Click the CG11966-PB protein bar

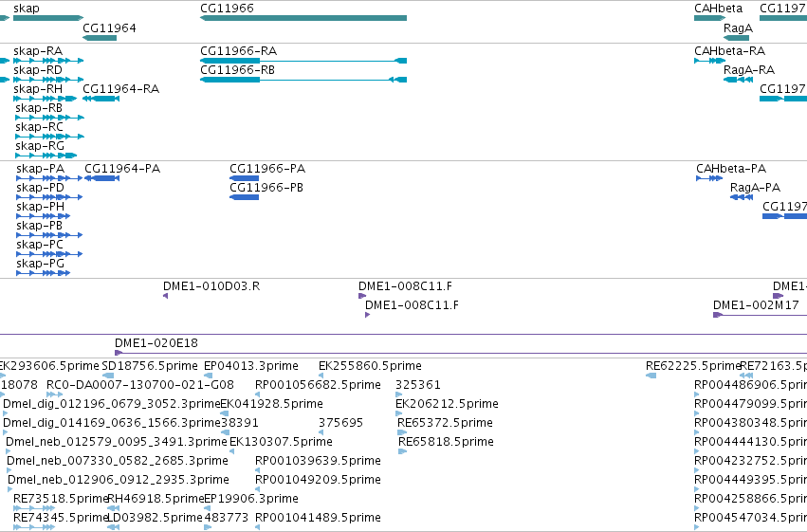point(244,197)
